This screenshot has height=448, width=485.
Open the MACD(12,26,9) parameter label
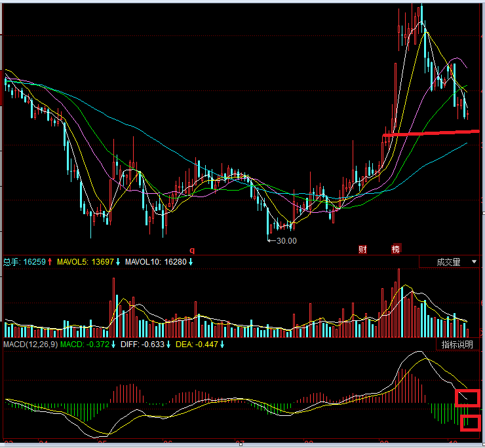(x=30, y=345)
